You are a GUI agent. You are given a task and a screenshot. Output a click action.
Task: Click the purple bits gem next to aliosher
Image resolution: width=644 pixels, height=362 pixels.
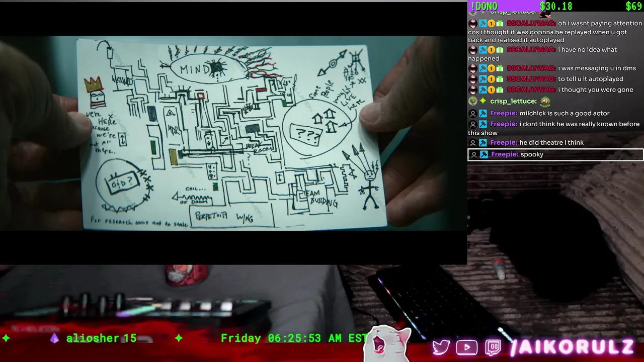tap(54, 338)
